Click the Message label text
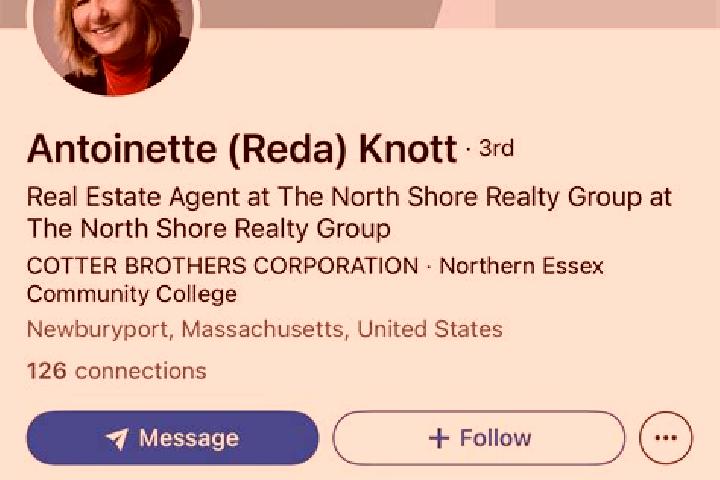Image resolution: width=720 pixels, height=480 pixels. (189, 438)
